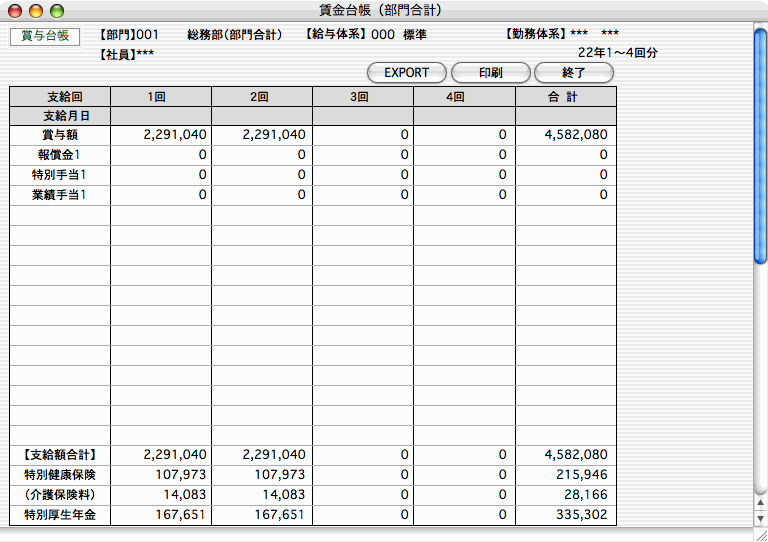The height and width of the screenshot is (542, 768).
Task: Click the 賞与額 row label
Action: (59, 135)
